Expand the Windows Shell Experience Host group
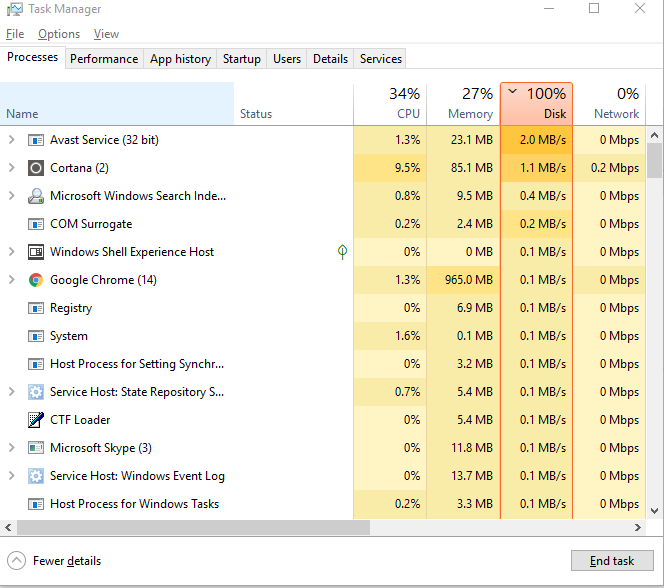The image size is (664, 588). click(12, 251)
